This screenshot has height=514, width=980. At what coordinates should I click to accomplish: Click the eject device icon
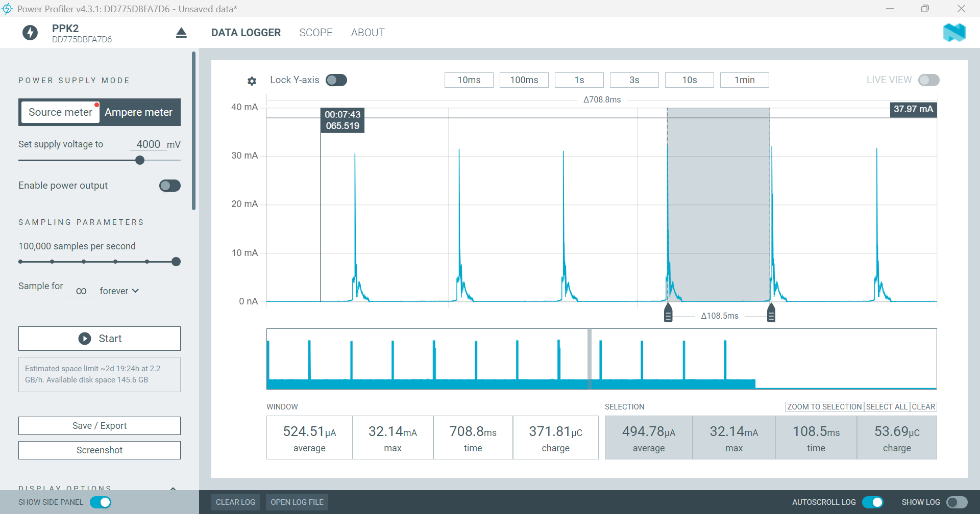click(x=181, y=33)
